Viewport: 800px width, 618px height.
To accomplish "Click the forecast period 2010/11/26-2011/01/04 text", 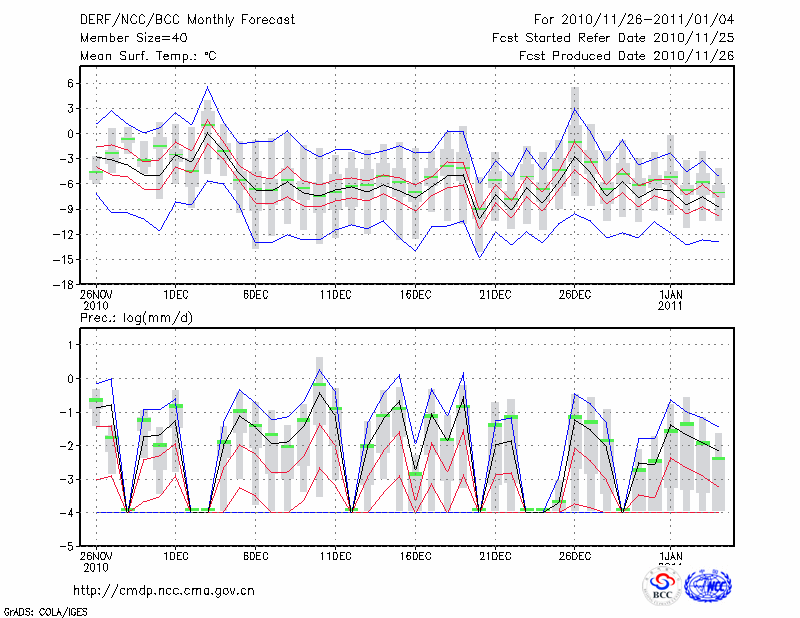I will (x=634, y=19).
